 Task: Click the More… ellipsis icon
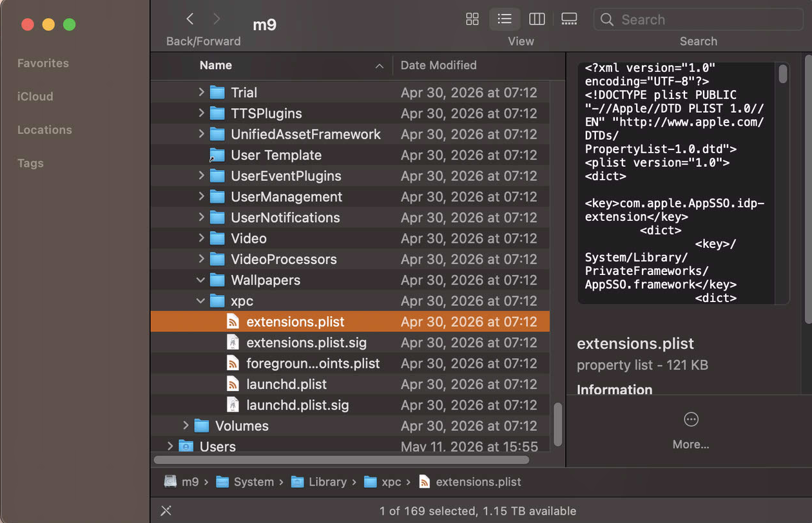tap(691, 419)
